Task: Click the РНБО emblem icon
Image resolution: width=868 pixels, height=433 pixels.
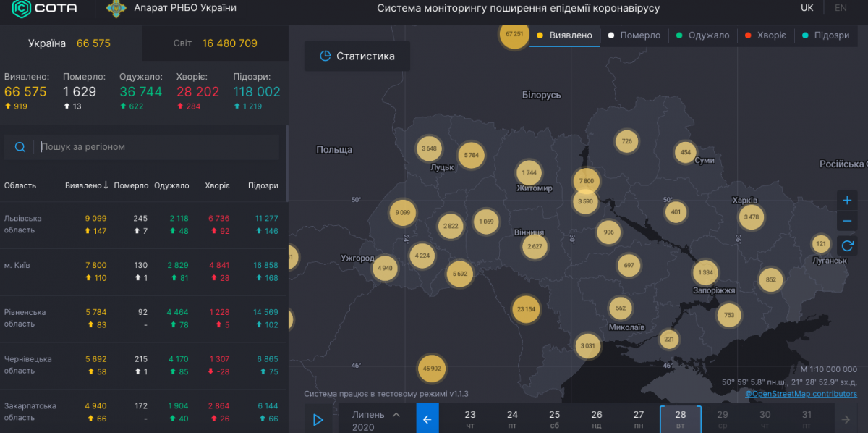Action: click(115, 9)
